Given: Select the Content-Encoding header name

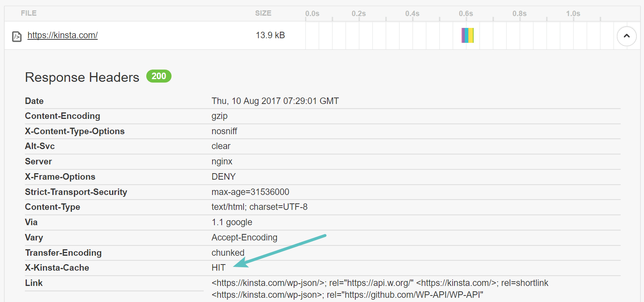Looking at the screenshot, I should [62, 116].
